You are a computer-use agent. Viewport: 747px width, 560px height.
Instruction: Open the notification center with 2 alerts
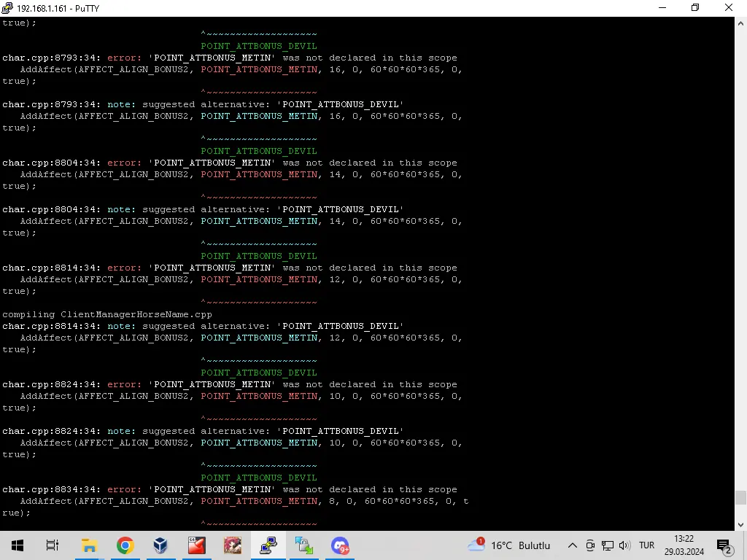(724, 545)
